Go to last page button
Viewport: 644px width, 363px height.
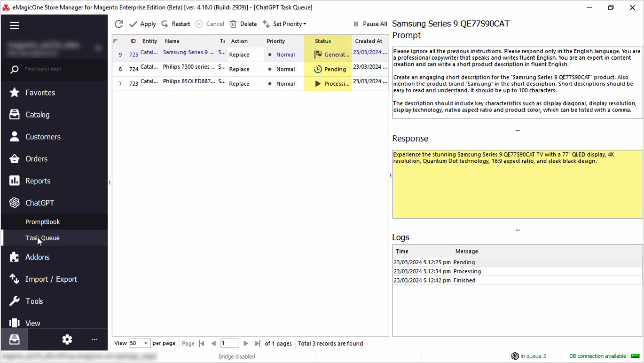click(x=257, y=344)
